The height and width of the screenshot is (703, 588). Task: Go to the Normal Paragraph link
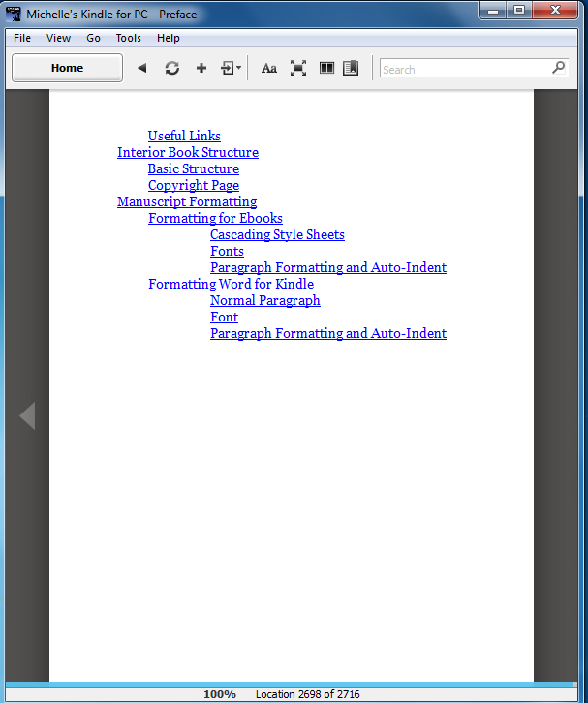click(x=265, y=300)
